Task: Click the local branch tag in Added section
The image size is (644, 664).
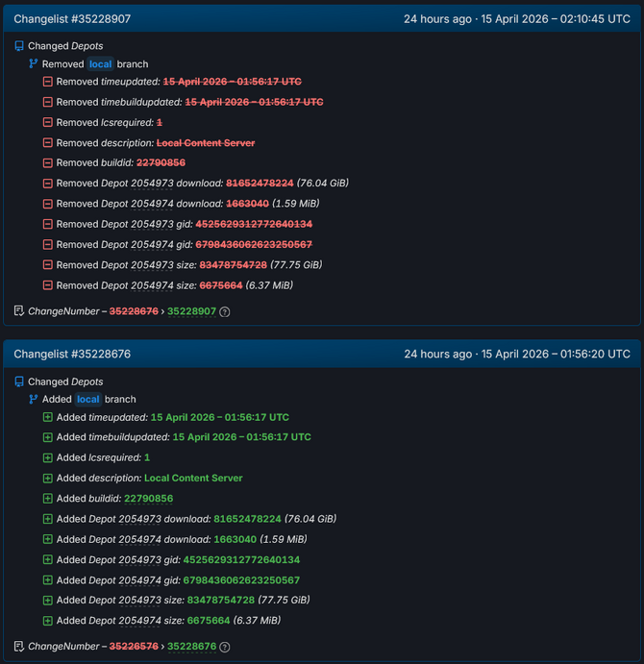Action: (88, 399)
